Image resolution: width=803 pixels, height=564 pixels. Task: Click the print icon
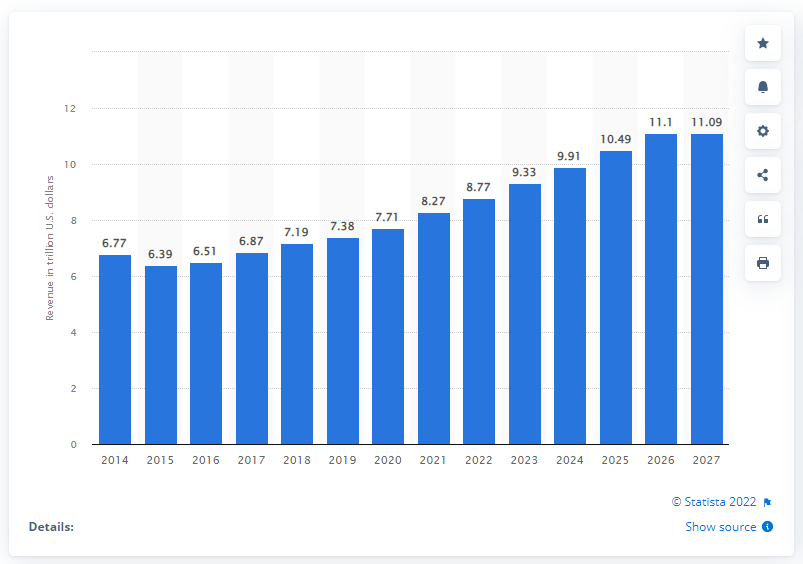point(763,263)
